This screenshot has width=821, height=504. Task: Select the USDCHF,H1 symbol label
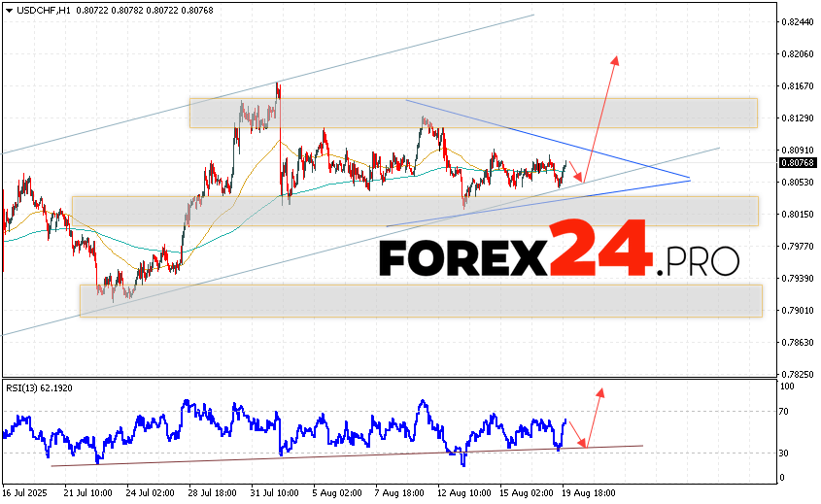coord(44,10)
